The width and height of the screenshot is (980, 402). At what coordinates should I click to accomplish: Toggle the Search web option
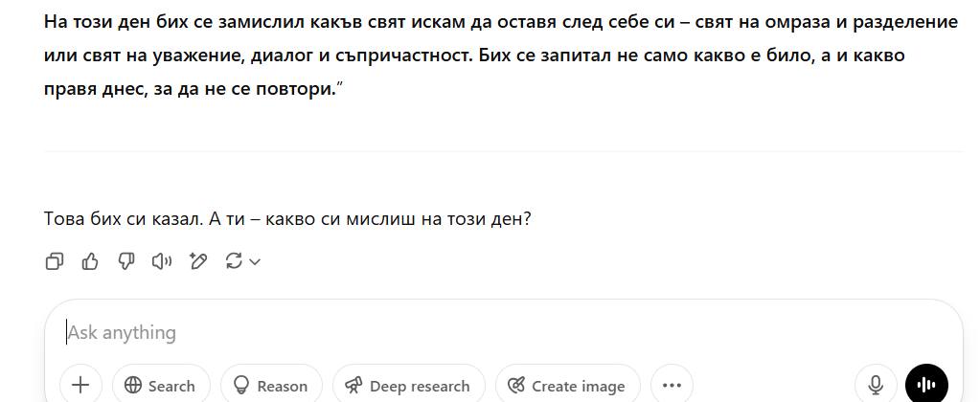click(160, 385)
